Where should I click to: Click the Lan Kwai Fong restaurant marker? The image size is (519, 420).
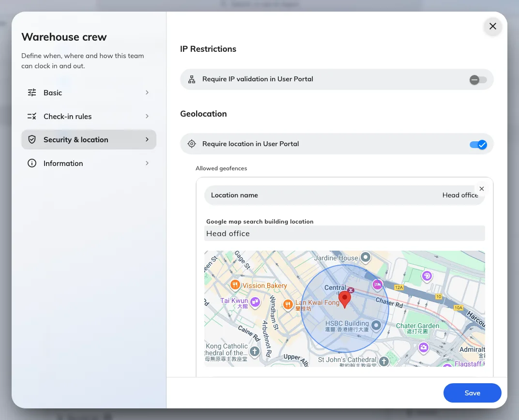[288, 304]
